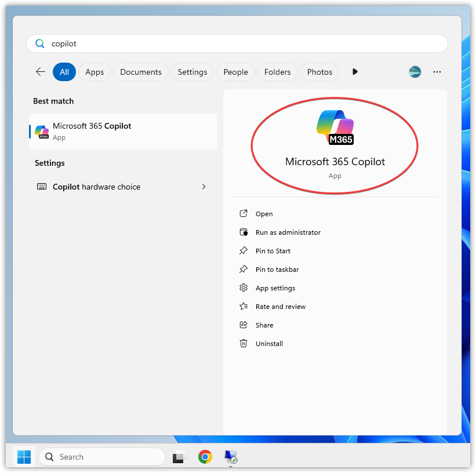Switch to the Apps filter tab
Image resolution: width=476 pixels, height=473 pixels.
click(x=95, y=72)
